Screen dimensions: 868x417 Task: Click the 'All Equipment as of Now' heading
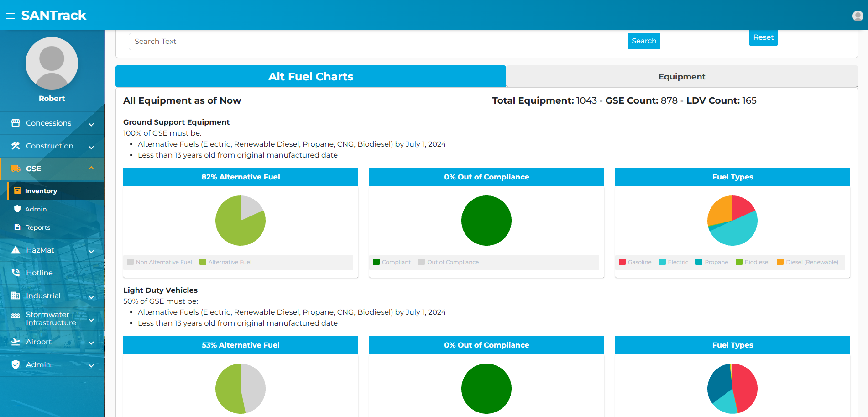pyautogui.click(x=182, y=100)
